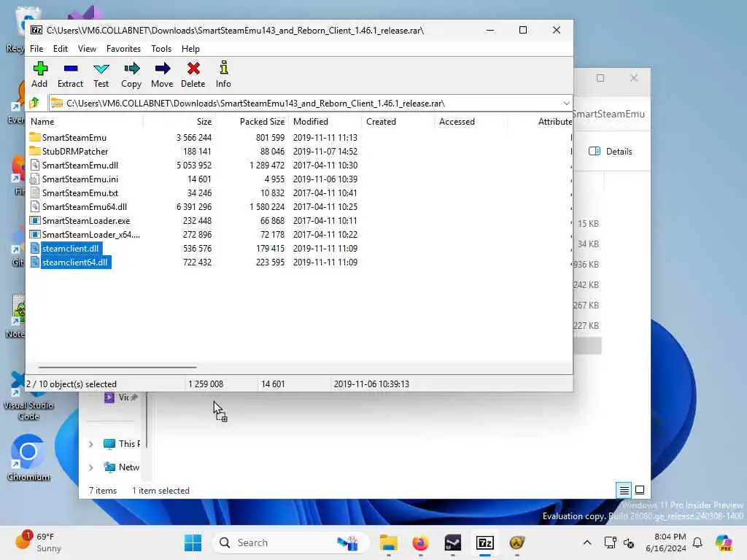
Task: Open the Help menu
Action: click(190, 49)
